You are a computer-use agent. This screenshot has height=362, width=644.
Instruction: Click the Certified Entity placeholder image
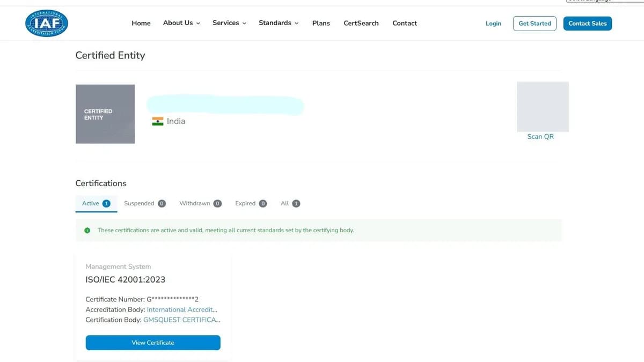click(x=105, y=114)
